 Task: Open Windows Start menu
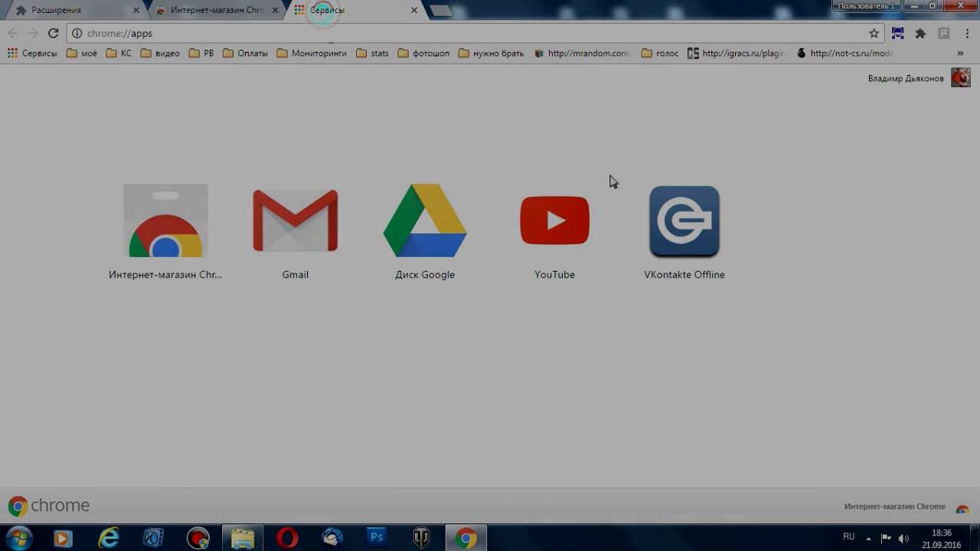[19, 538]
